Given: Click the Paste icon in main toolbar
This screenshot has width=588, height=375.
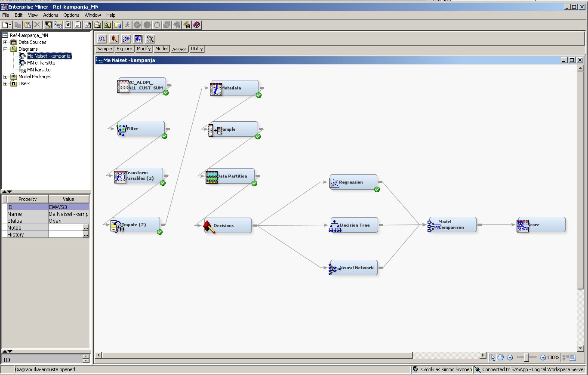Looking at the screenshot, I should click(28, 25).
